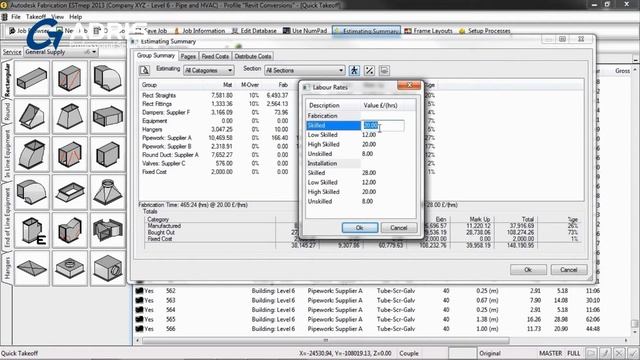Image resolution: width=640 pixels, height=360 pixels.
Task: Pick the duct with red zigzag icon
Action: (x=70, y=154)
